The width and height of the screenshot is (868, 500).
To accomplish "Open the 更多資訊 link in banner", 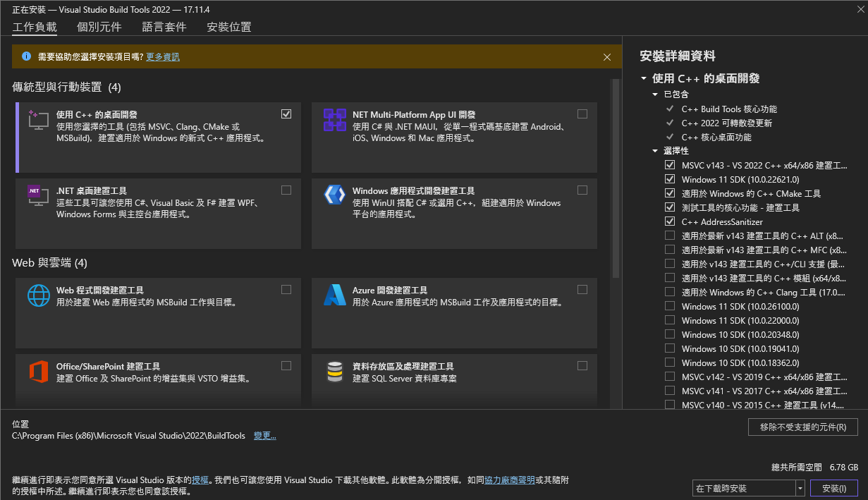I will coord(163,56).
